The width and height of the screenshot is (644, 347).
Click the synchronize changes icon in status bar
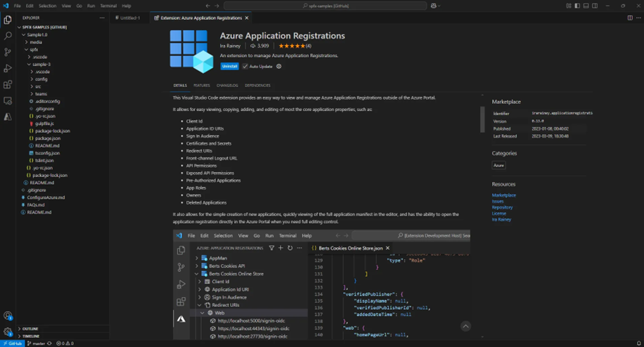click(x=50, y=343)
